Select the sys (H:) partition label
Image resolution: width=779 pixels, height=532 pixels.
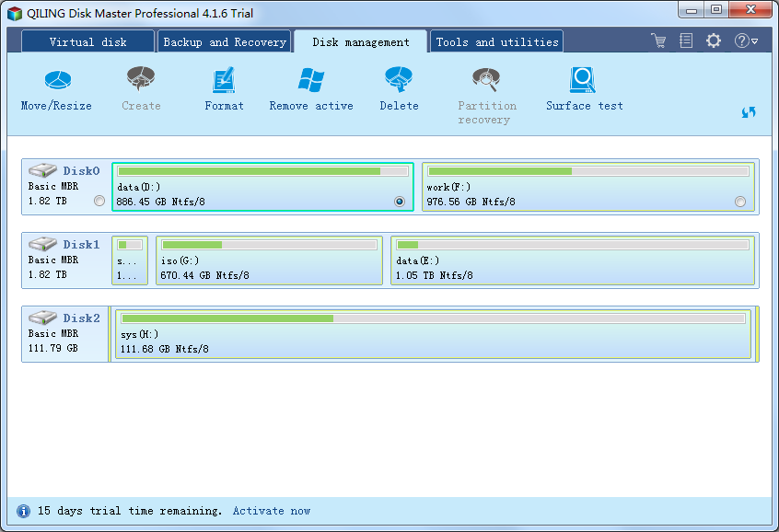coord(139,334)
